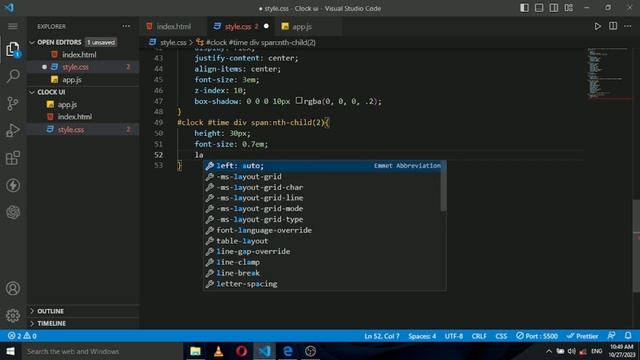This screenshot has width=640, height=360.
Task: Open Customize Layout icon
Action: point(569,8)
